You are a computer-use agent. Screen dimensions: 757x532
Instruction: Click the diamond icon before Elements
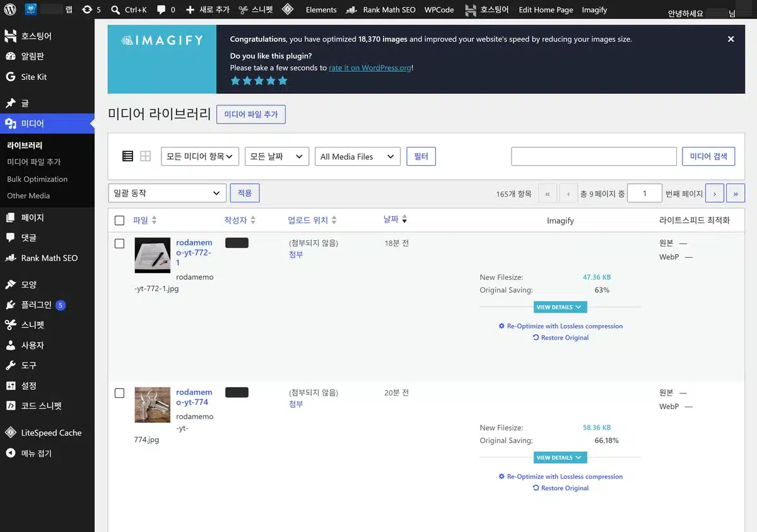287,9
